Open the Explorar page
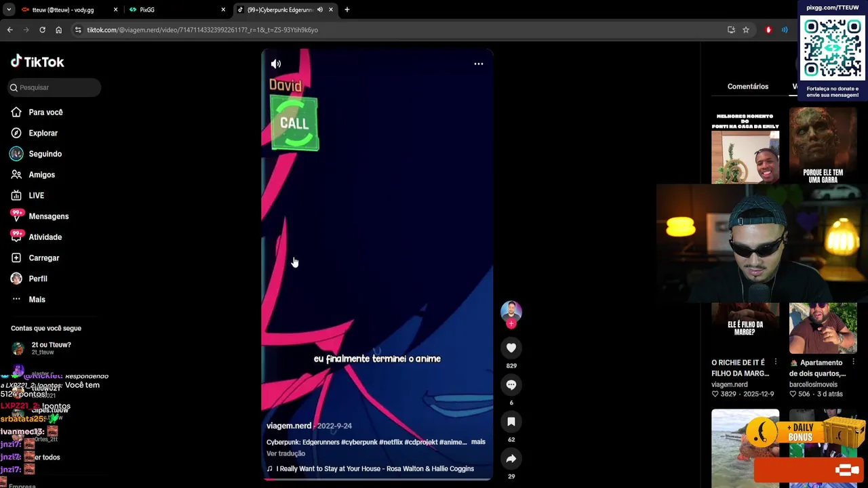The height and width of the screenshot is (488, 868). point(43,134)
